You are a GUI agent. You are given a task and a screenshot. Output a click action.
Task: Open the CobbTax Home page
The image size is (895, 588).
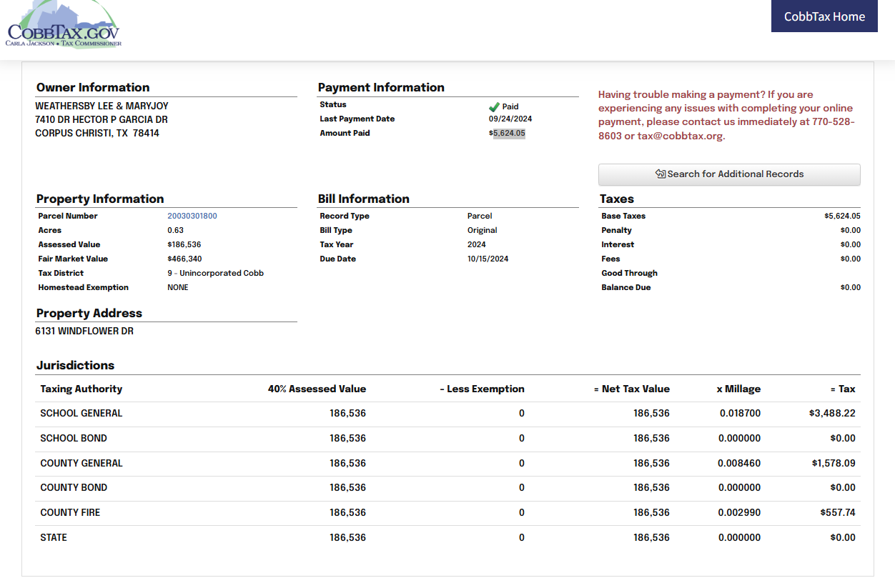(824, 16)
